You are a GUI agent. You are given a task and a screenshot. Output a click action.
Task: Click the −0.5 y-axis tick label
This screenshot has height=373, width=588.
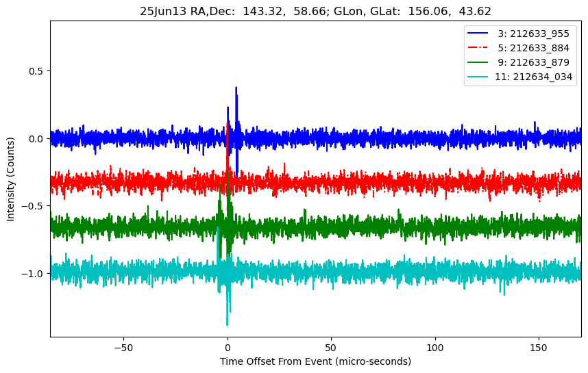[34, 206]
